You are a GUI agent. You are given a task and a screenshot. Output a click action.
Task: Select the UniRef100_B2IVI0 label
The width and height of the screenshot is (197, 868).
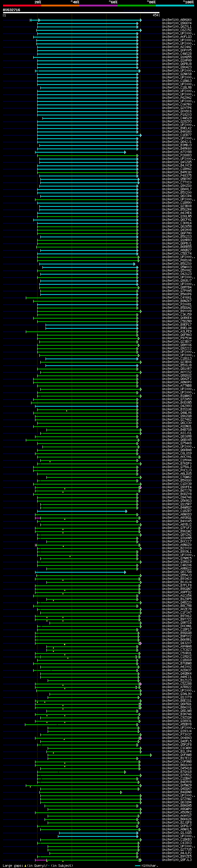pos(177,549)
